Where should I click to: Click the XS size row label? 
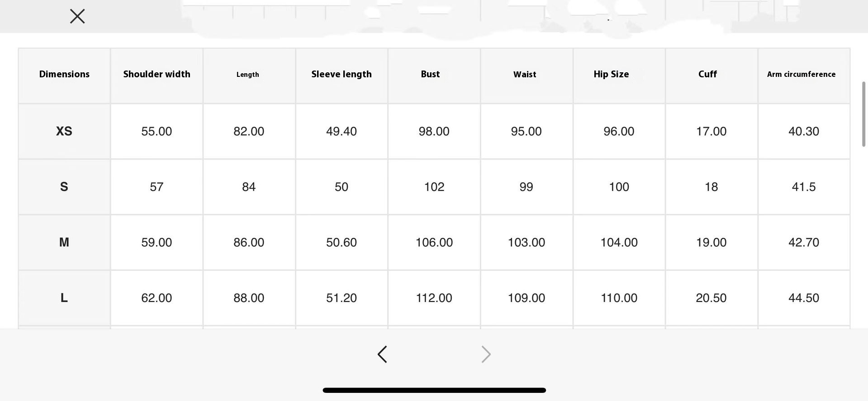64,132
